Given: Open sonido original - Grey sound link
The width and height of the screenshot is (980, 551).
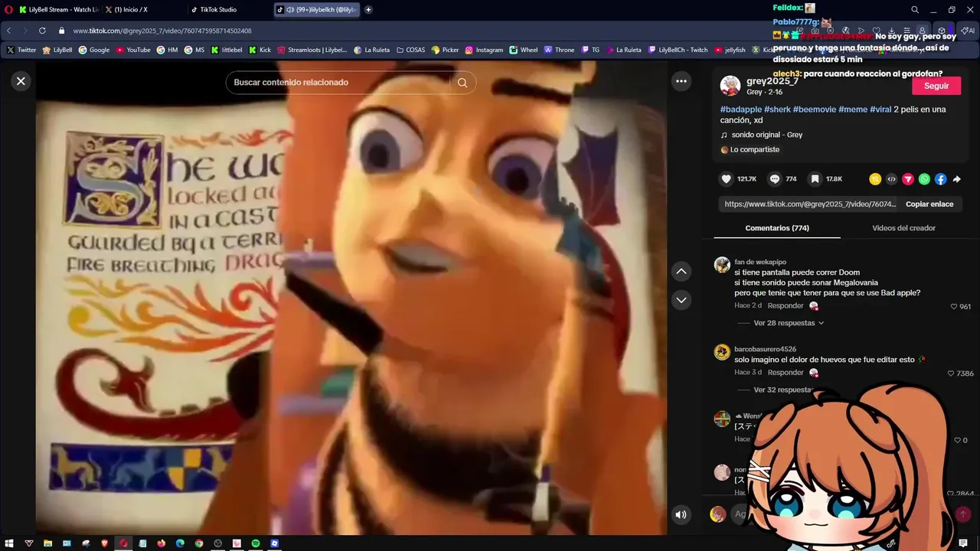Looking at the screenshot, I should (766, 135).
